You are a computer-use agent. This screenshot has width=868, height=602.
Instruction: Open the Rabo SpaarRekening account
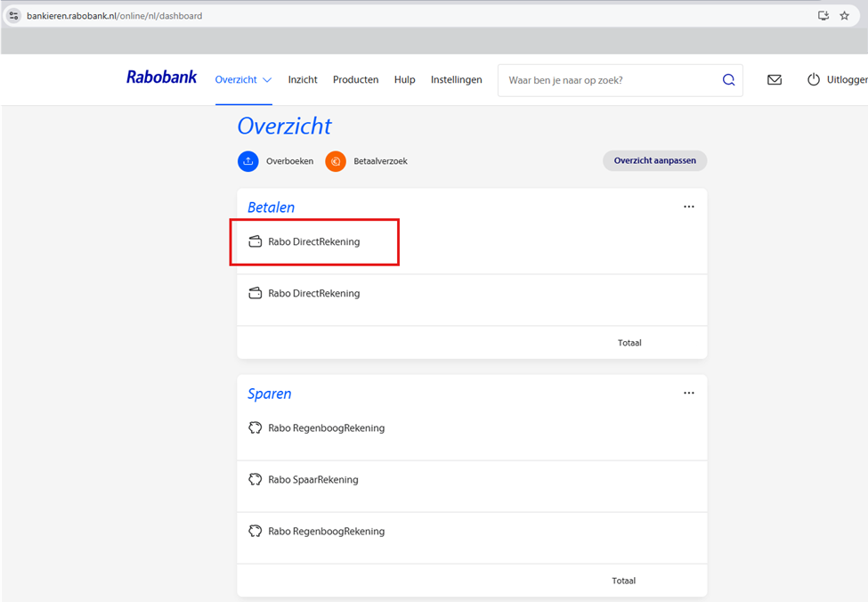coord(472,486)
